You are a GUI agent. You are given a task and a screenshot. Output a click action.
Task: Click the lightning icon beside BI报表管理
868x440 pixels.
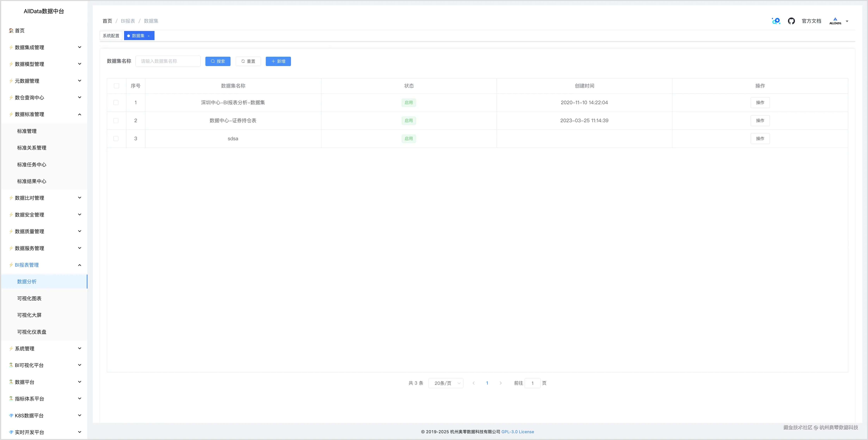tap(11, 265)
